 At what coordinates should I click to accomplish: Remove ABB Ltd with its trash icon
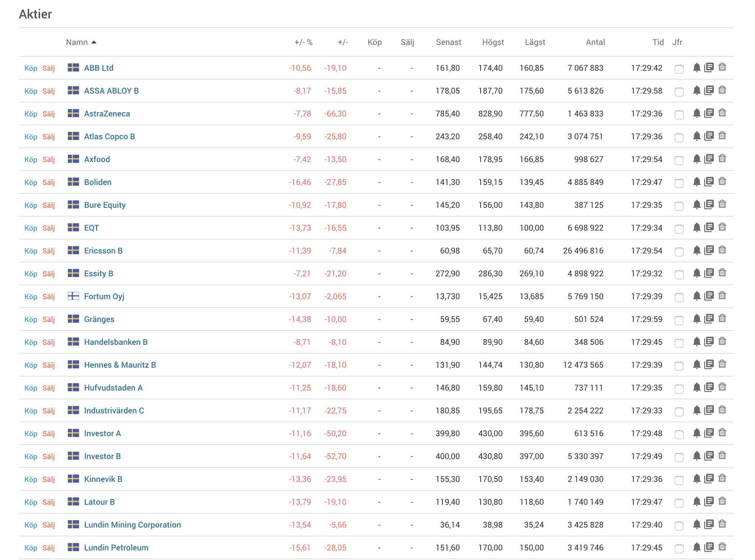[722, 67]
